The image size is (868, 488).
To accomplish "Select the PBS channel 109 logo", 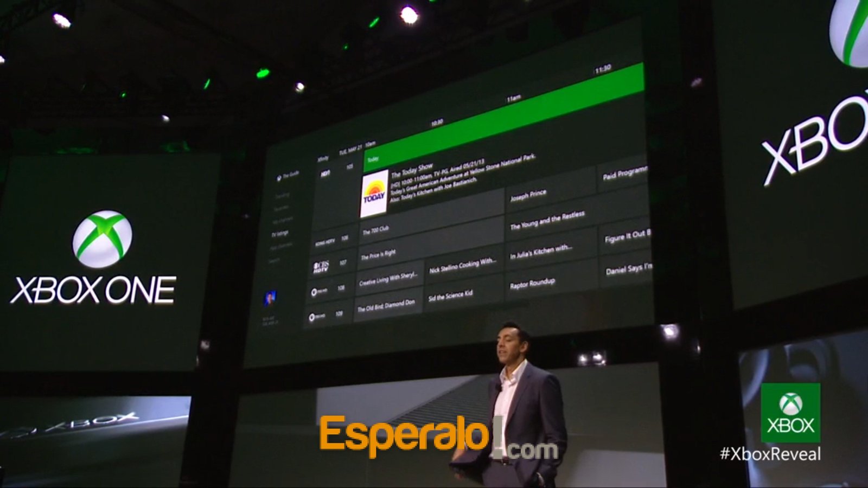I will [317, 317].
